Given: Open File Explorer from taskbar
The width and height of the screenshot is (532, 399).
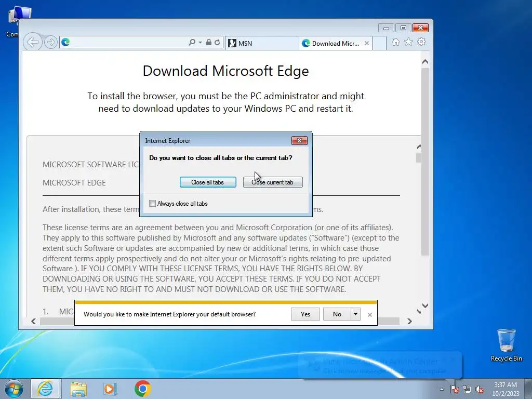Looking at the screenshot, I should [78, 389].
